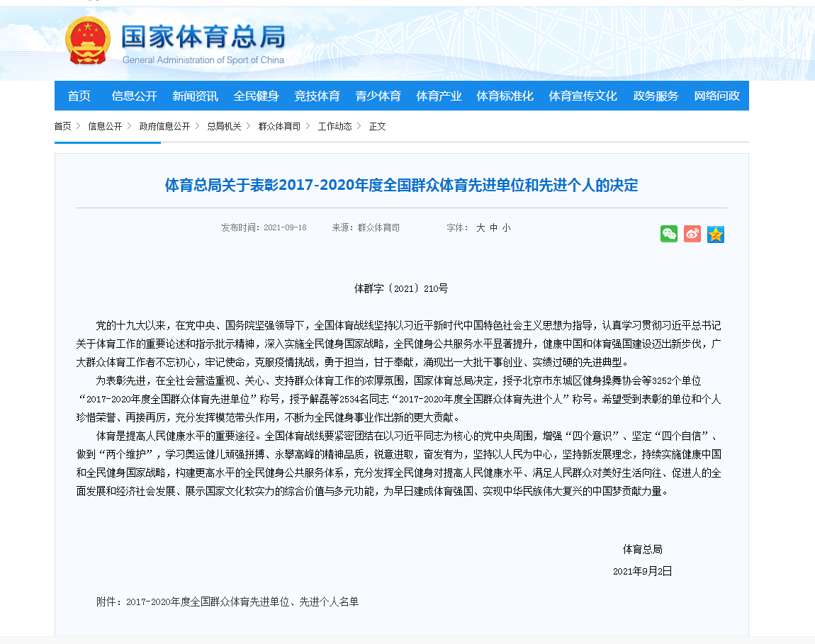The width and height of the screenshot is (815, 644).
Task: Open the 竞技体育 section
Action: click(x=317, y=96)
